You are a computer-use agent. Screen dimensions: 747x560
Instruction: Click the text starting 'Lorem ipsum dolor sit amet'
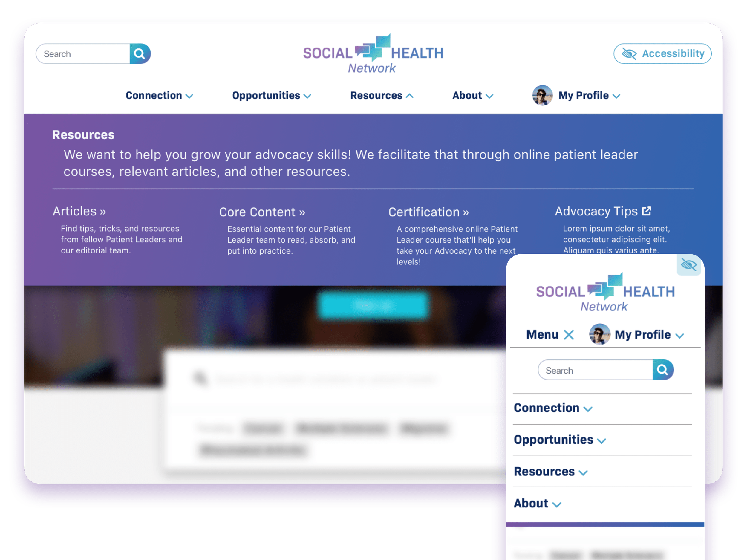tap(616, 239)
